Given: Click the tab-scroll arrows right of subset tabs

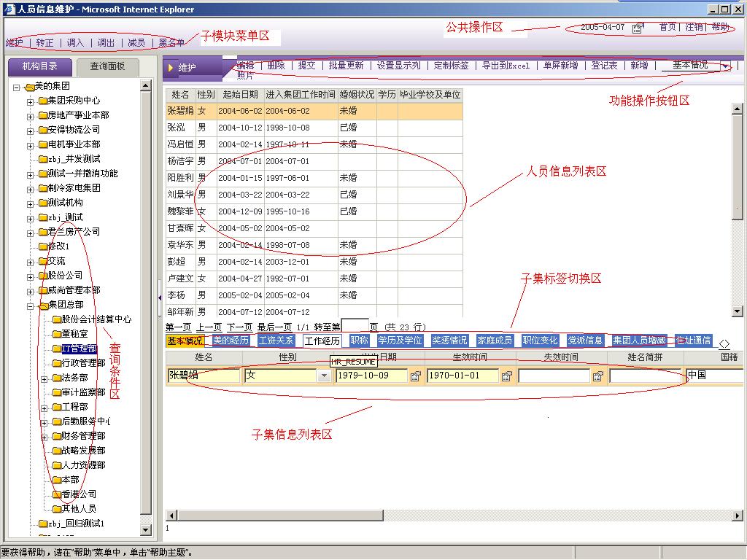Looking at the screenshot, I should (x=724, y=342).
